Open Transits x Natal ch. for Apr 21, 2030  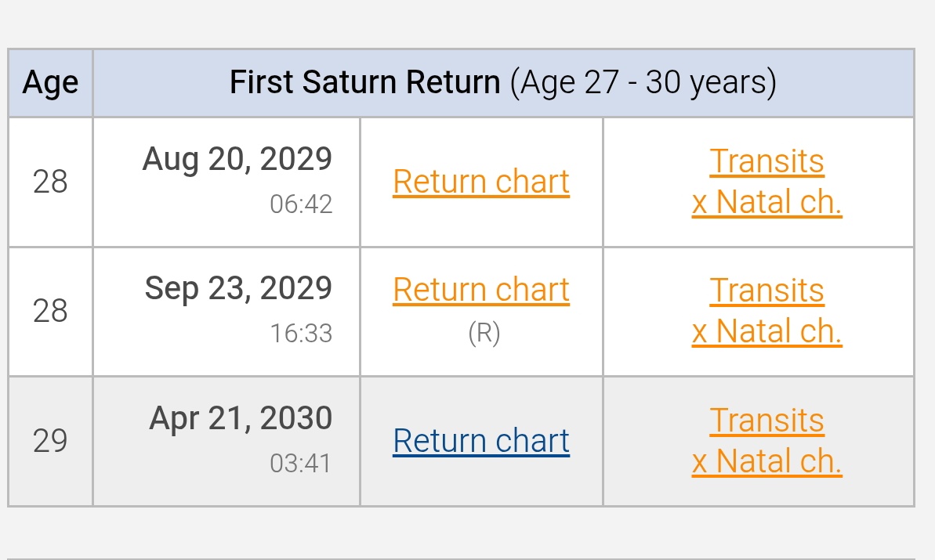pos(766,441)
